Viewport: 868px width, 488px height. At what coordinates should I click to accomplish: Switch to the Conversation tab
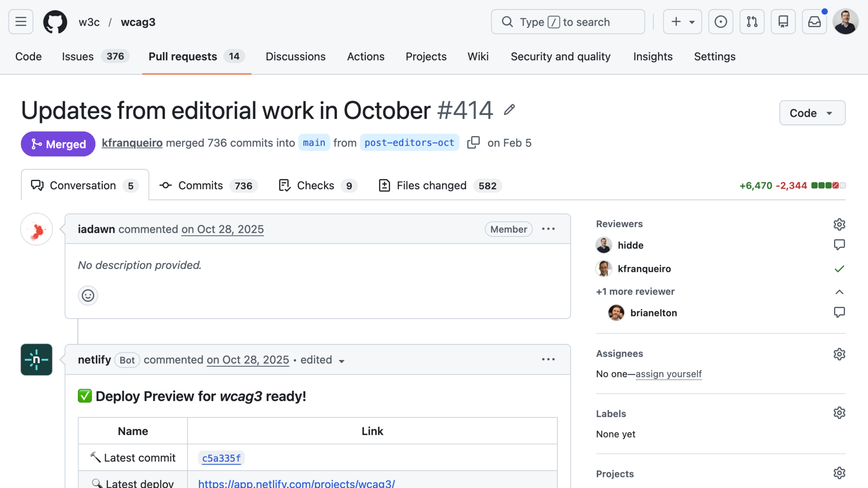(x=85, y=185)
